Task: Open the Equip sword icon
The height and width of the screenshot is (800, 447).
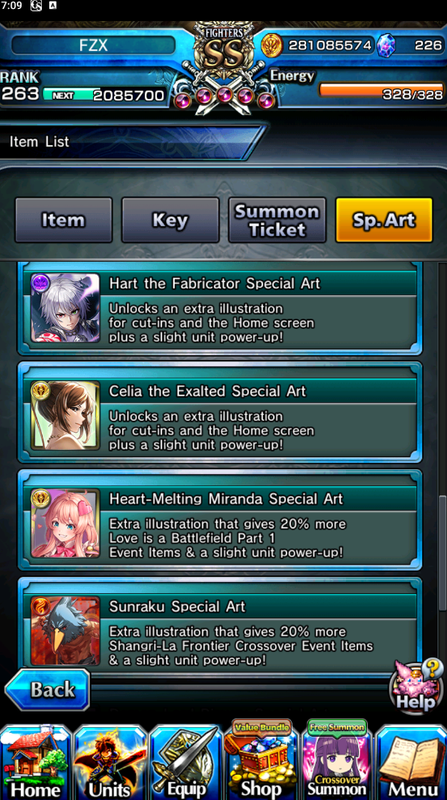Action: click(x=185, y=762)
